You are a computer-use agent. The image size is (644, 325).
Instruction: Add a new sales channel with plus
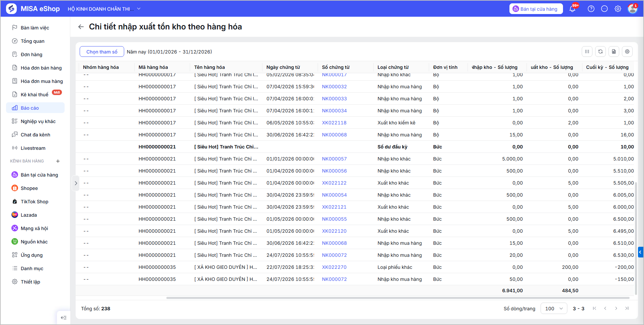coord(58,161)
